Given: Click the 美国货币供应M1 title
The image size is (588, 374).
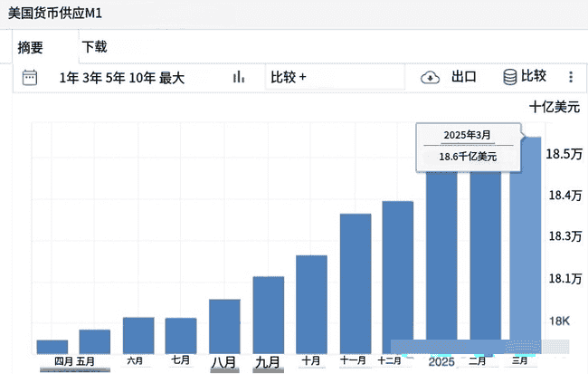Looking at the screenshot, I should tap(54, 15).
